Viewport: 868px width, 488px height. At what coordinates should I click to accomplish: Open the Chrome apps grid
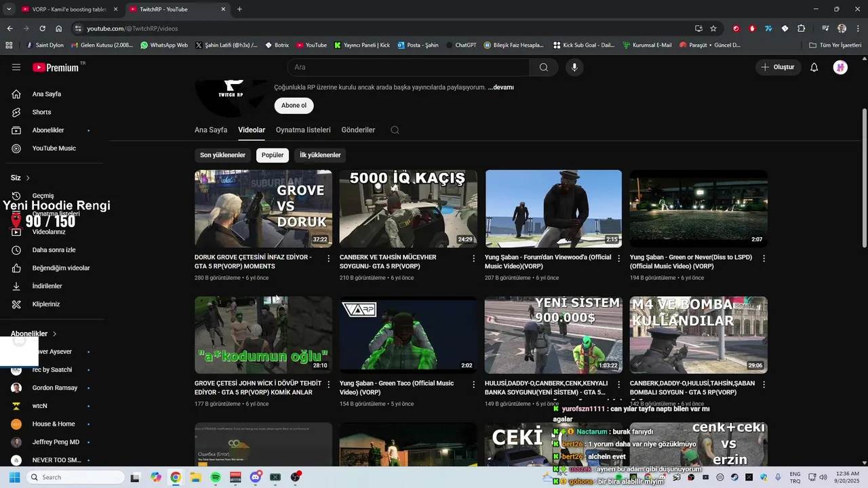9,45
